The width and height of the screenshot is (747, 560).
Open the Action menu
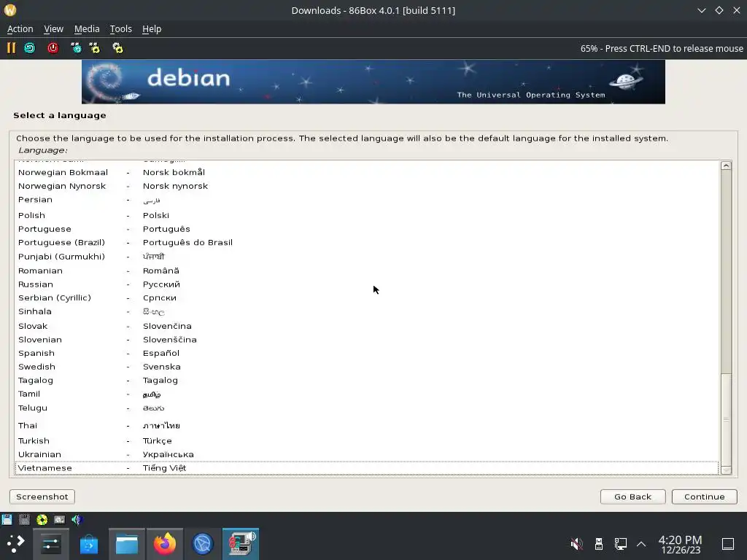click(20, 28)
